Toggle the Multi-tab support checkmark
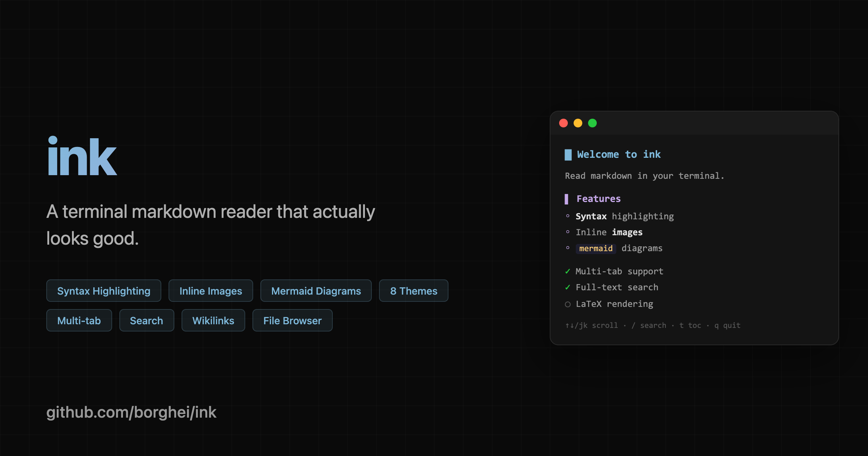 tap(568, 271)
